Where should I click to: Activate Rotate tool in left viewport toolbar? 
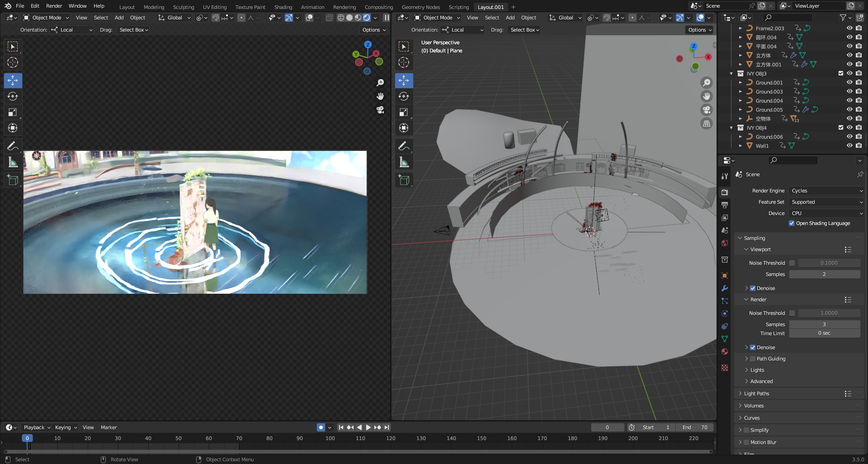(13, 96)
